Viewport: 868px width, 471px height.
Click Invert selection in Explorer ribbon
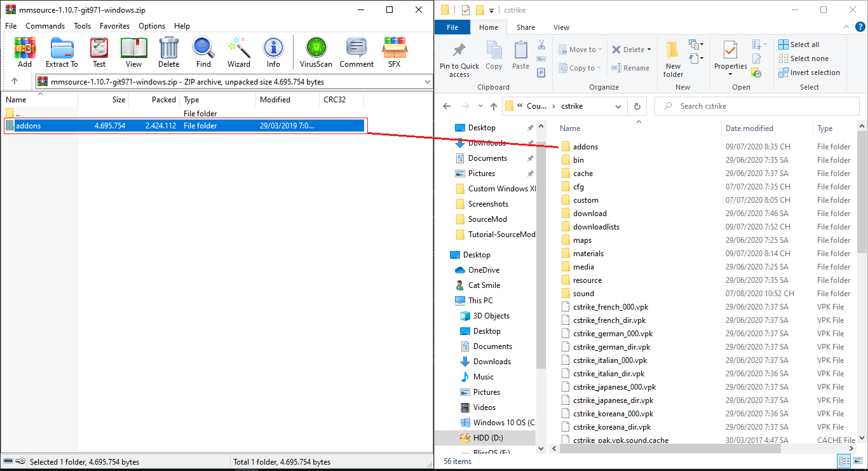809,72
